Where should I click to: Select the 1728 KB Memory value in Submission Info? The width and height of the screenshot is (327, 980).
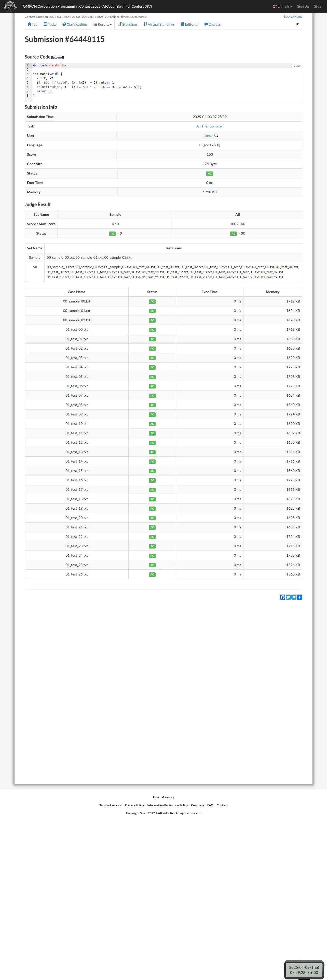click(210, 193)
